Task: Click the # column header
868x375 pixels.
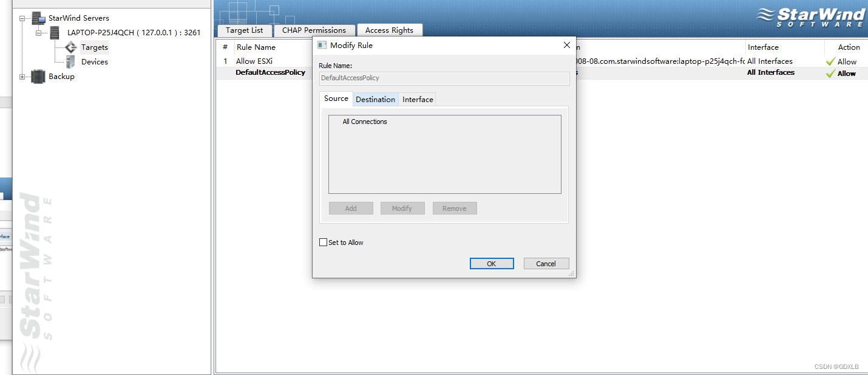Action: [x=225, y=47]
